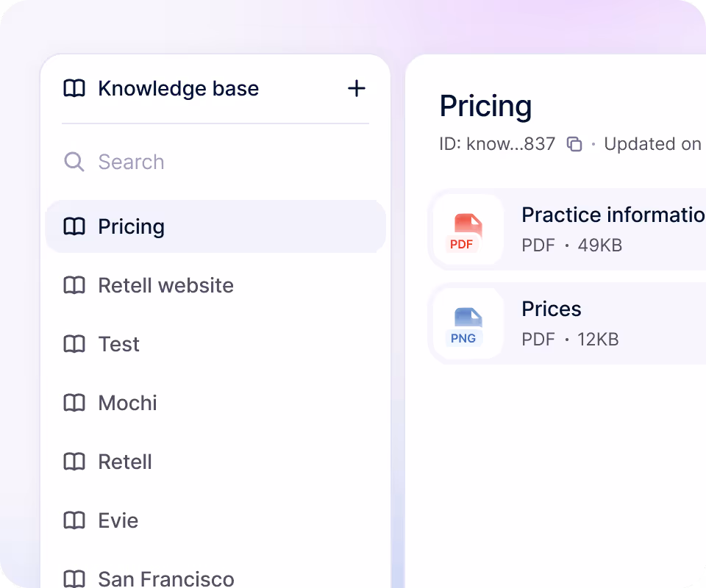Copy the knowledge base ID
Image resolution: width=706 pixels, height=588 pixels.
point(574,144)
